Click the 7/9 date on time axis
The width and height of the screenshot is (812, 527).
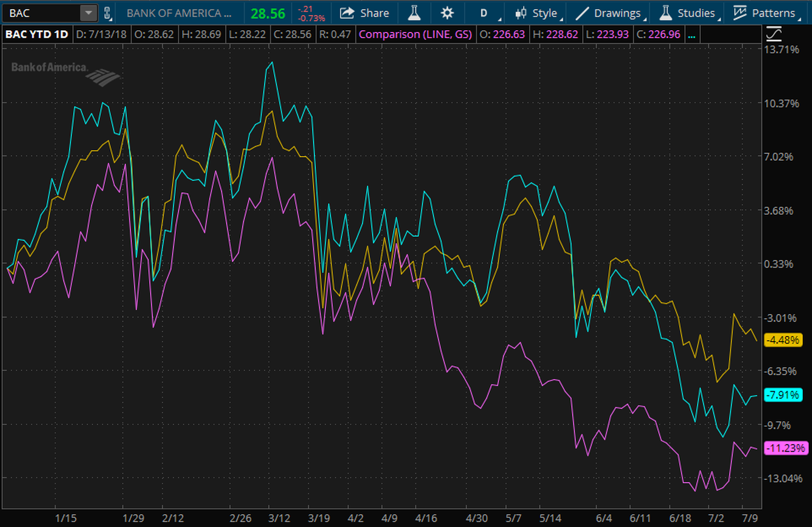click(750, 518)
